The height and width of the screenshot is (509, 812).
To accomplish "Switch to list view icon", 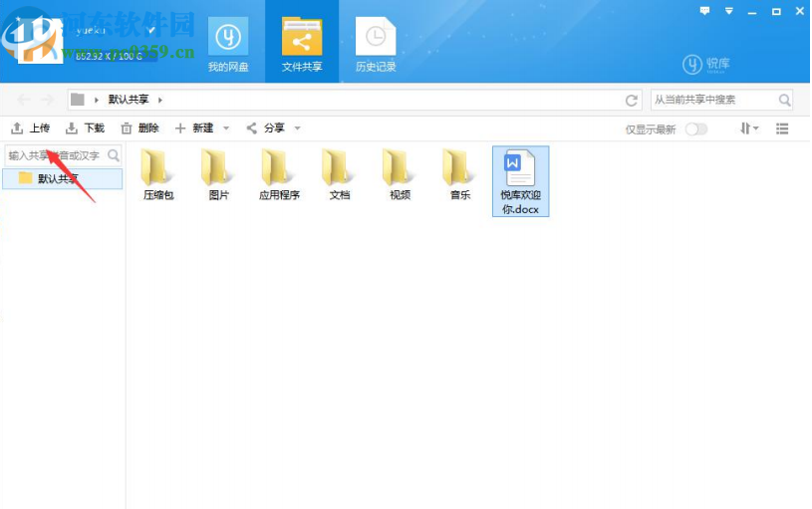I will tap(782, 128).
